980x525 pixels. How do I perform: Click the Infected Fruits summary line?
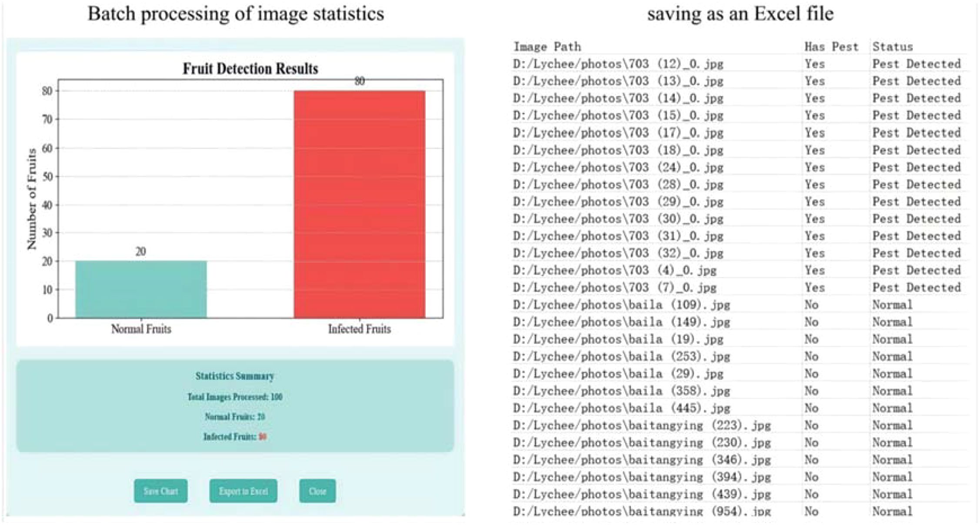235,437
